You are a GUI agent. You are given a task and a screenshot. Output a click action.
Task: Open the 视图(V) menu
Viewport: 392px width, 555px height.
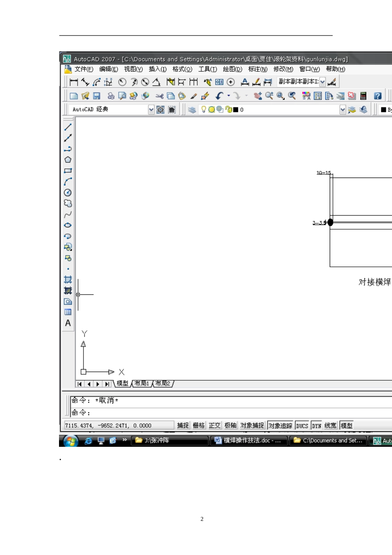click(x=133, y=69)
